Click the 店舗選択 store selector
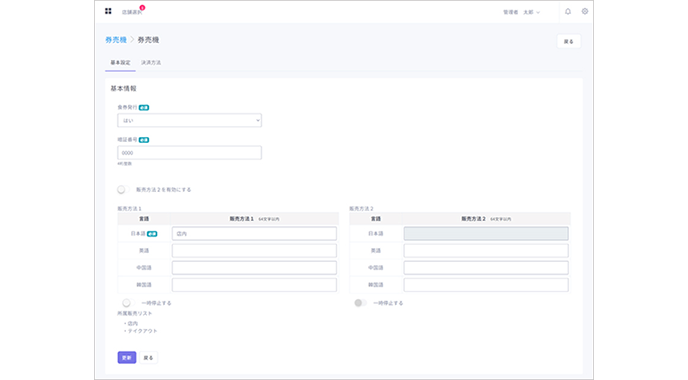This screenshot has height=380, width=688. point(132,12)
